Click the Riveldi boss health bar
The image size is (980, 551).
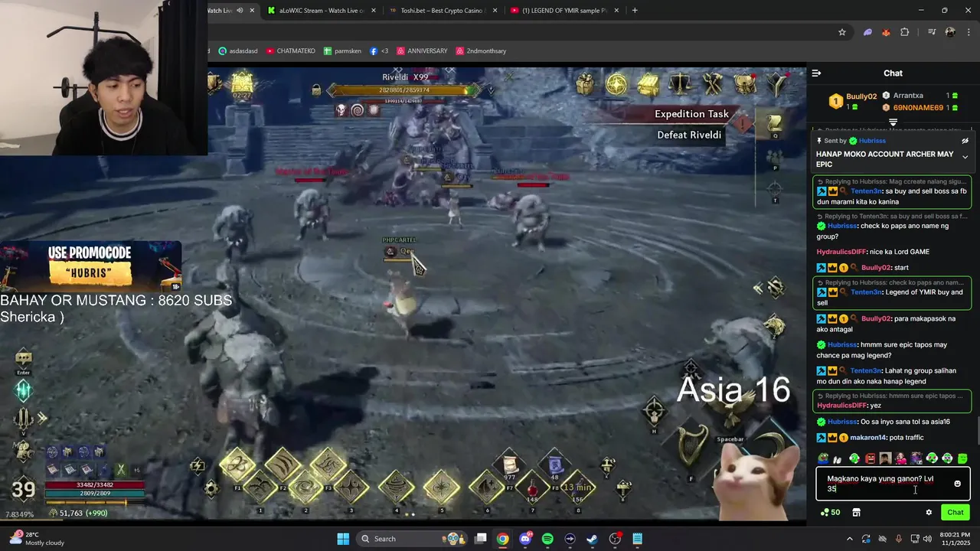coord(406,90)
